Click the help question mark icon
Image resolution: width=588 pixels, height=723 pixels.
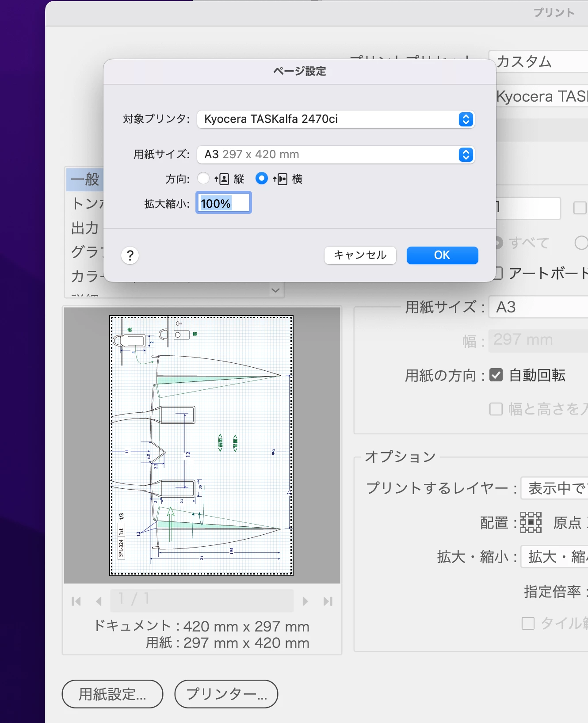coord(130,255)
